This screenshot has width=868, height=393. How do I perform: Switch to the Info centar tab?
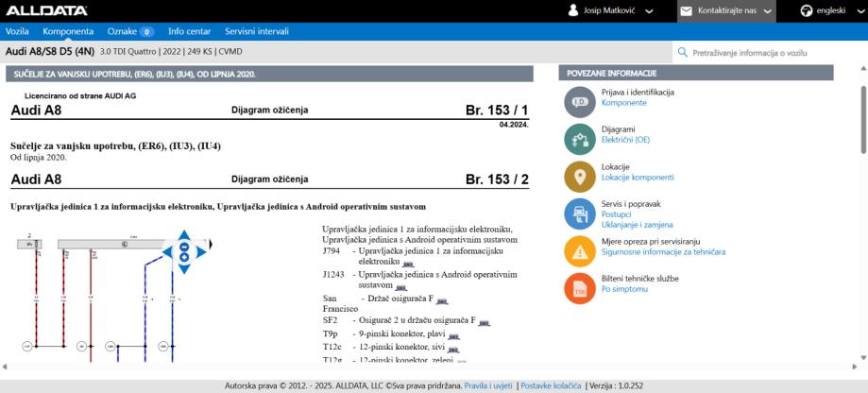[190, 31]
